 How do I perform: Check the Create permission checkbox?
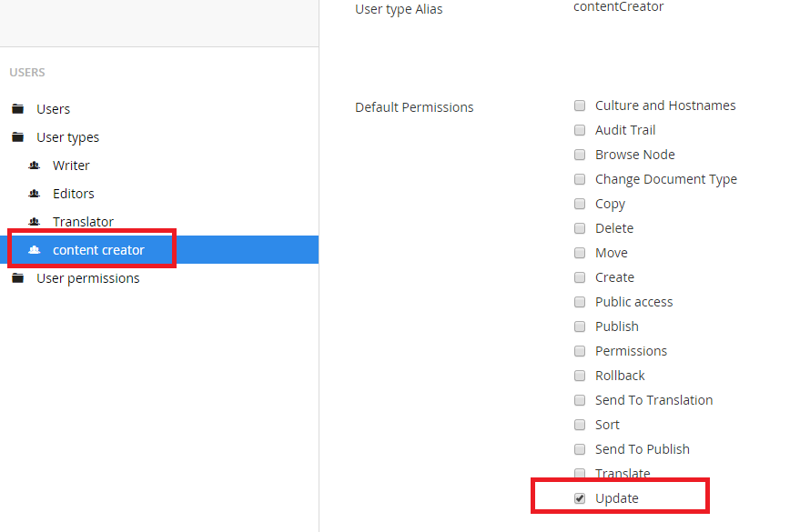point(580,277)
